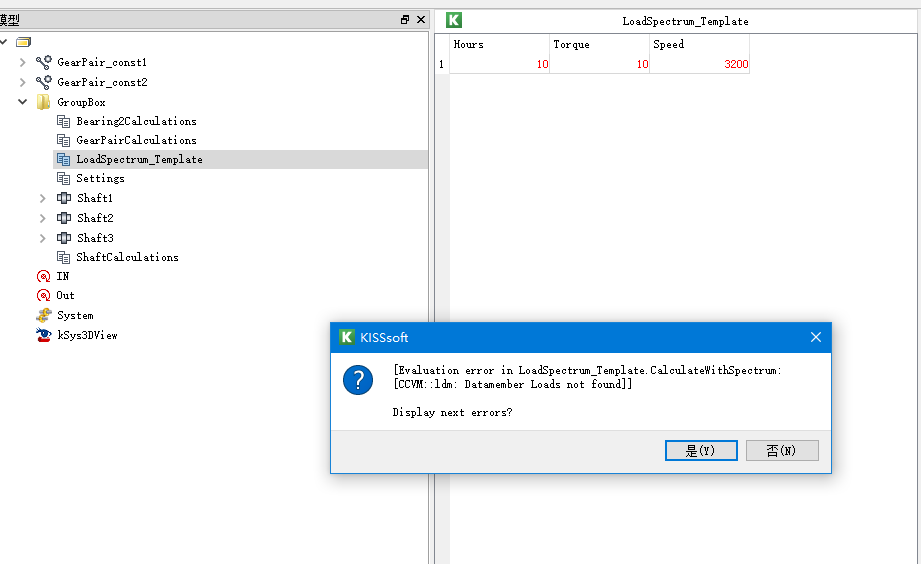The width and height of the screenshot is (921, 564).
Task: Click the kSys3DView eye icon
Action: click(43, 335)
